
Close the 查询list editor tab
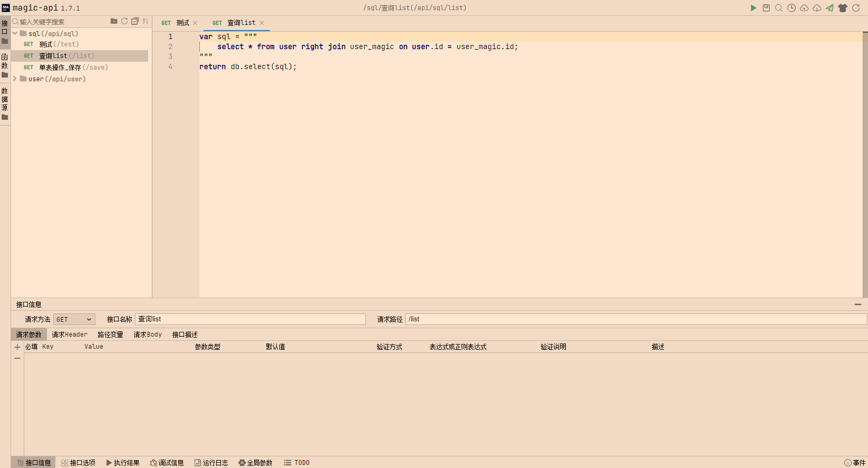point(262,23)
